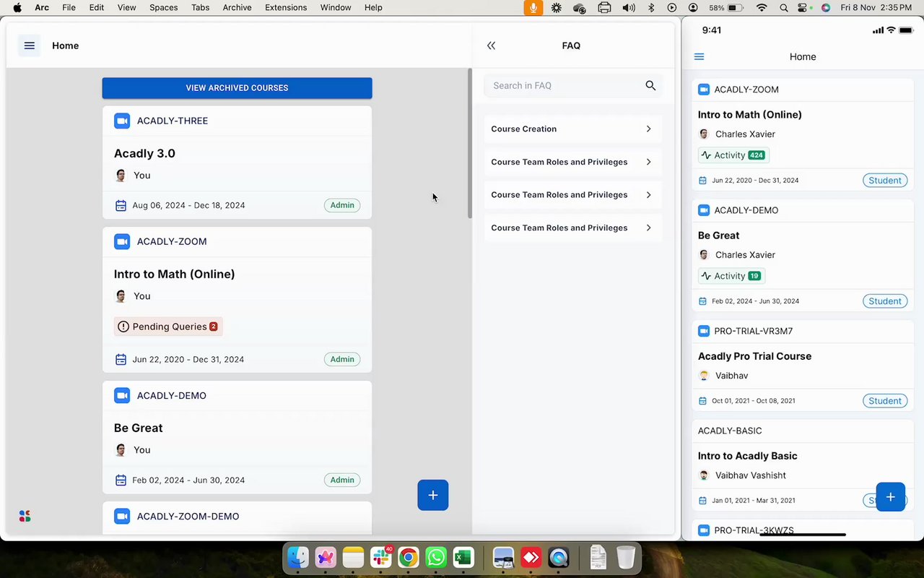This screenshot has width=924, height=578.
Task: Tap Activity 19 badge in phone window
Action: pyautogui.click(x=731, y=276)
